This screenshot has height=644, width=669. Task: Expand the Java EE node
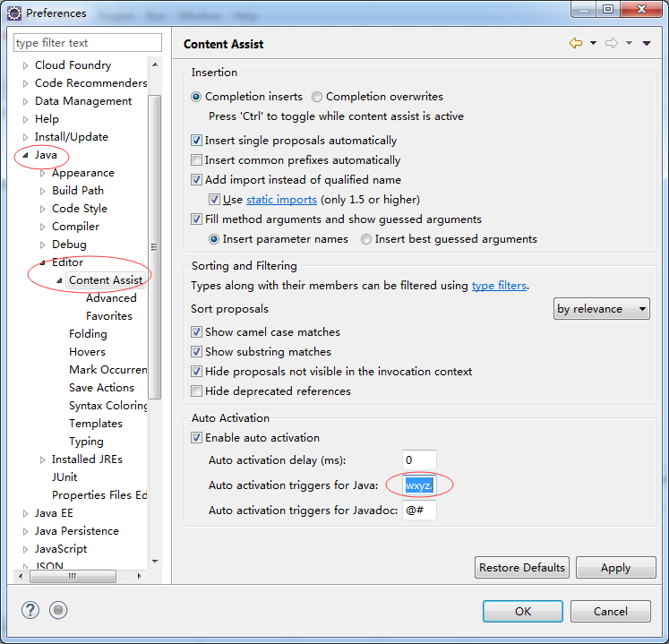25,514
